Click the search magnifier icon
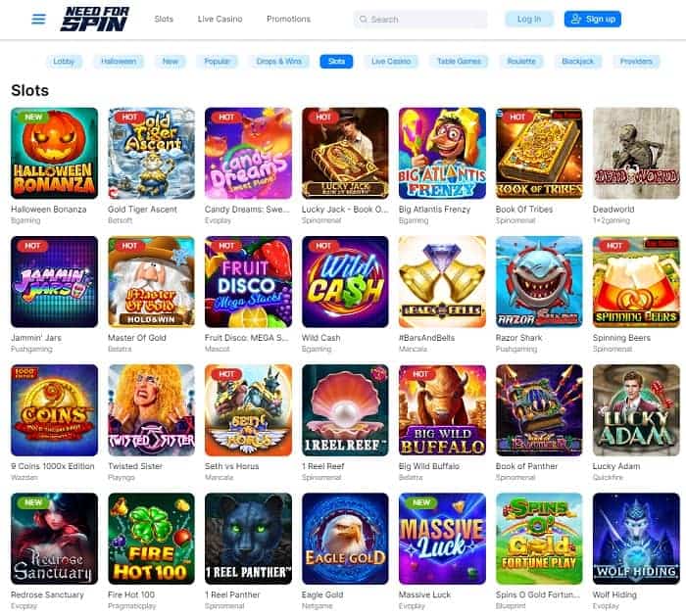 364,20
